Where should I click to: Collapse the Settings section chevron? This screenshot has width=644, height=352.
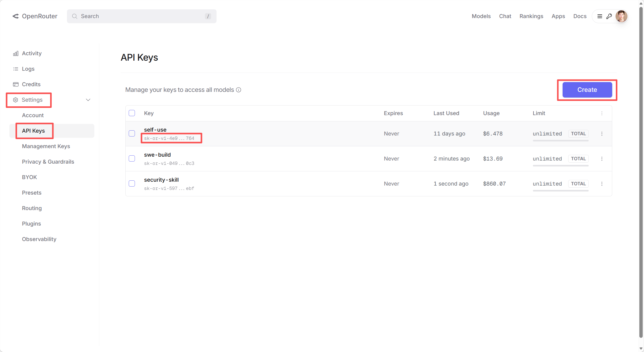(x=88, y=100)
